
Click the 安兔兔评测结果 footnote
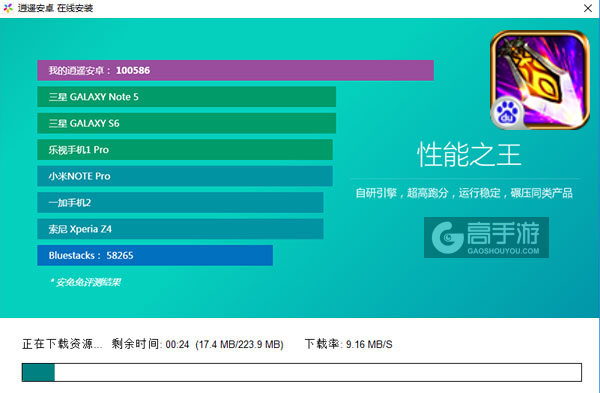85,282
